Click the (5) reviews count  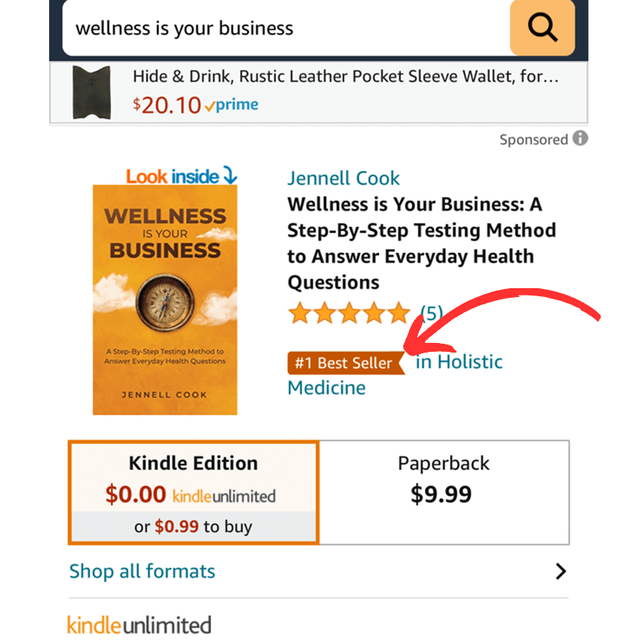click(x=431, y=313)
